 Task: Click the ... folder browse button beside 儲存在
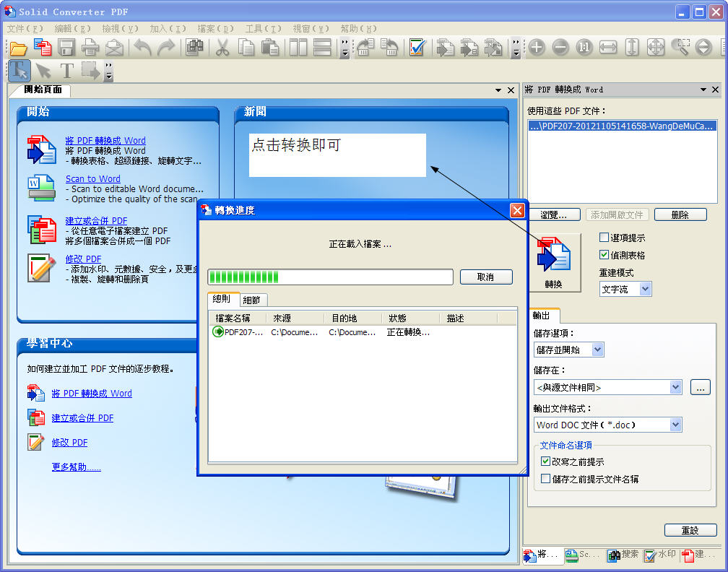pyautogui.click(x=700, y=387)
